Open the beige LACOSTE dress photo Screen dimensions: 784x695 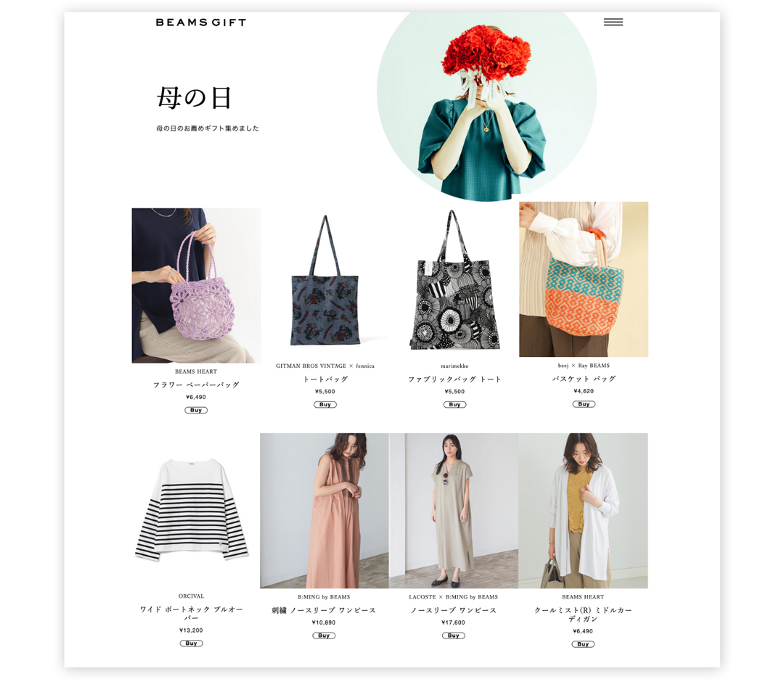click(454, 511)
